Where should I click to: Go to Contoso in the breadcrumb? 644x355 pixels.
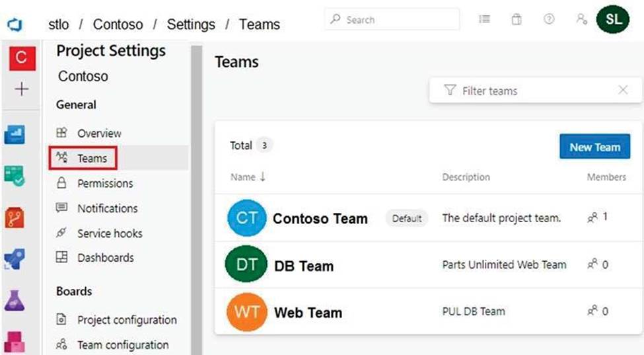coord(118,24)
